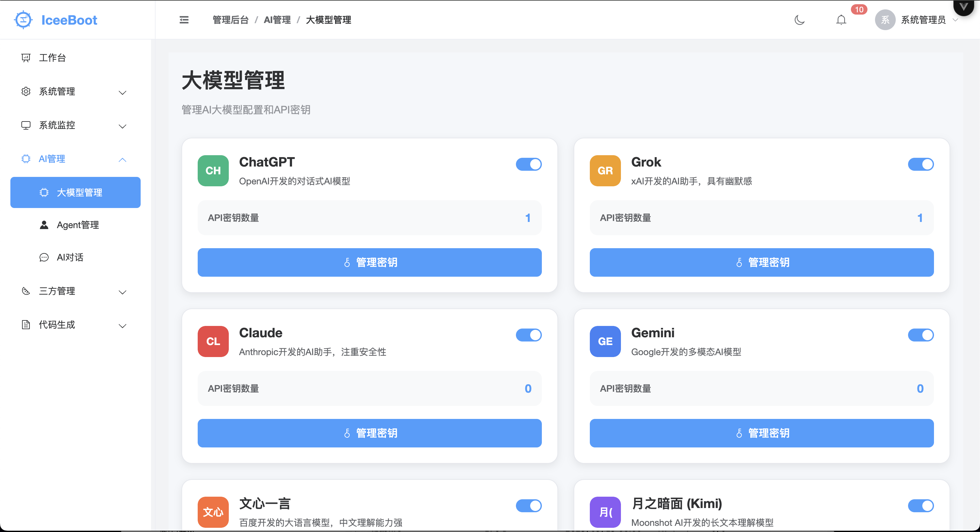
Task: Click the Gemini card title
Action: [653, 333]
